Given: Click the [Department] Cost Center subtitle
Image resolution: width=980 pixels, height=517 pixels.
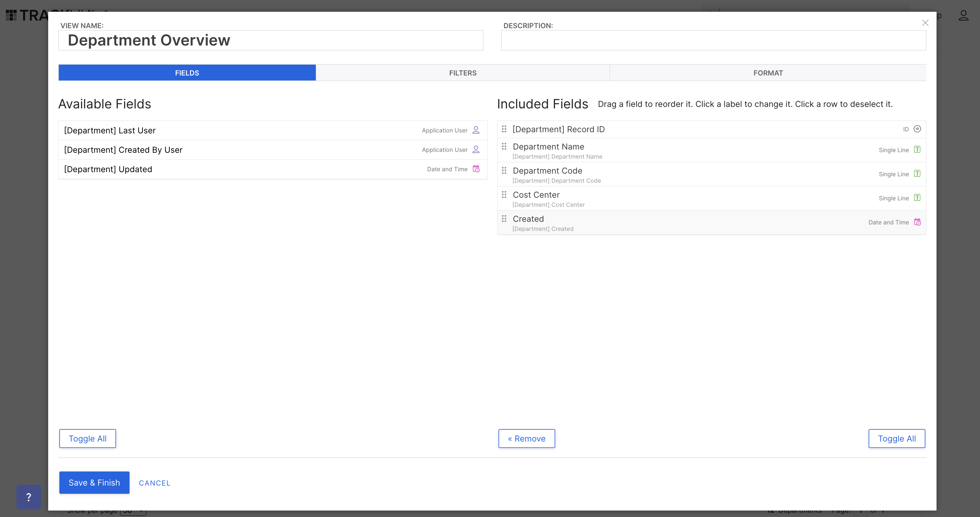Looking at the screenshot, I should pos(548,204).
